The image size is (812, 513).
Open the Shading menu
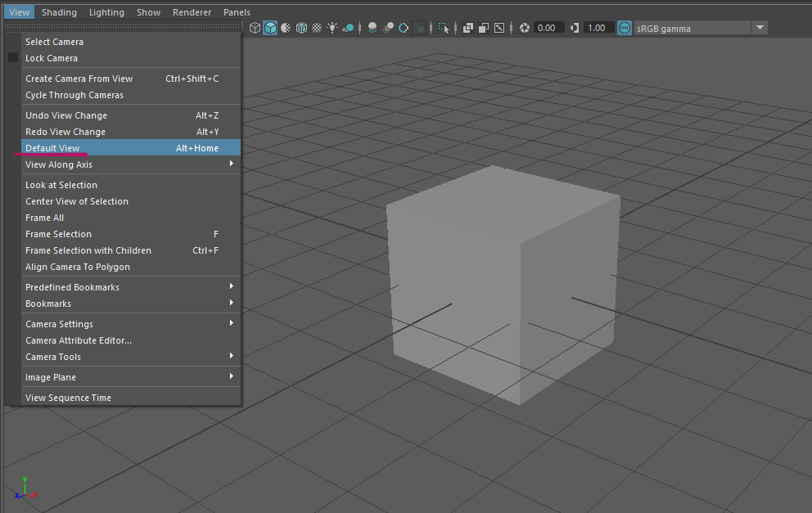(59, 12)
